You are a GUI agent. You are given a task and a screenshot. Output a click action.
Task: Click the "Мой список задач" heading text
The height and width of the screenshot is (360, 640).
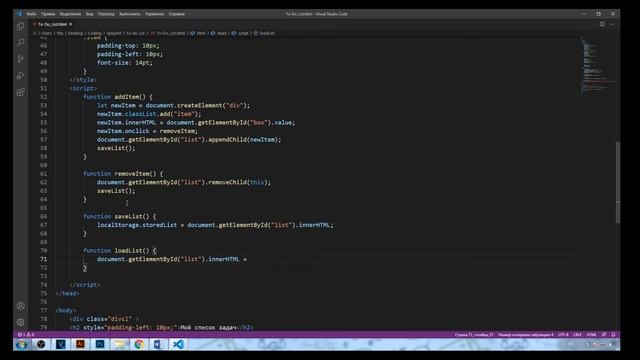209,327
